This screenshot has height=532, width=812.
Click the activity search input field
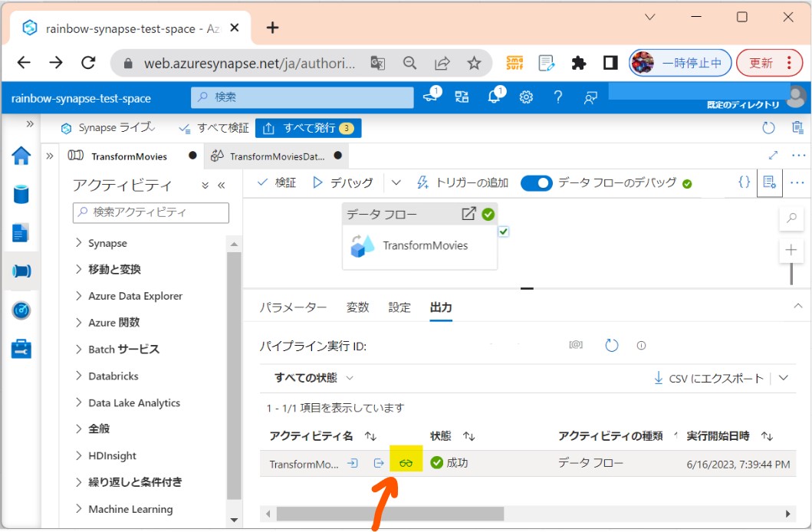pos(151,212)
